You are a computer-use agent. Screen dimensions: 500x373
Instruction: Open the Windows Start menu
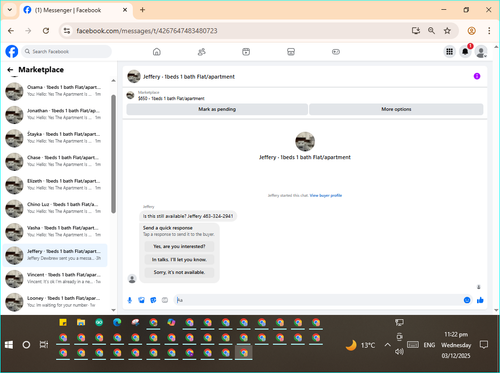coord(9,345)
